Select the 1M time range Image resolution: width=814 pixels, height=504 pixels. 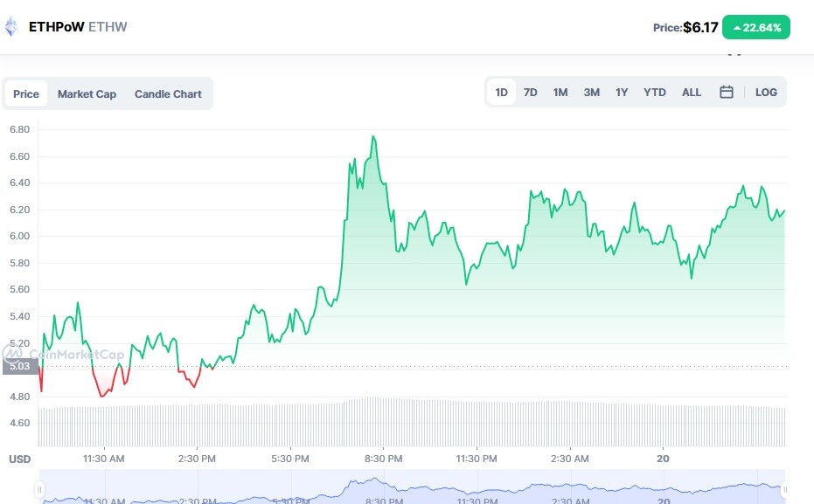pos(560,93)
